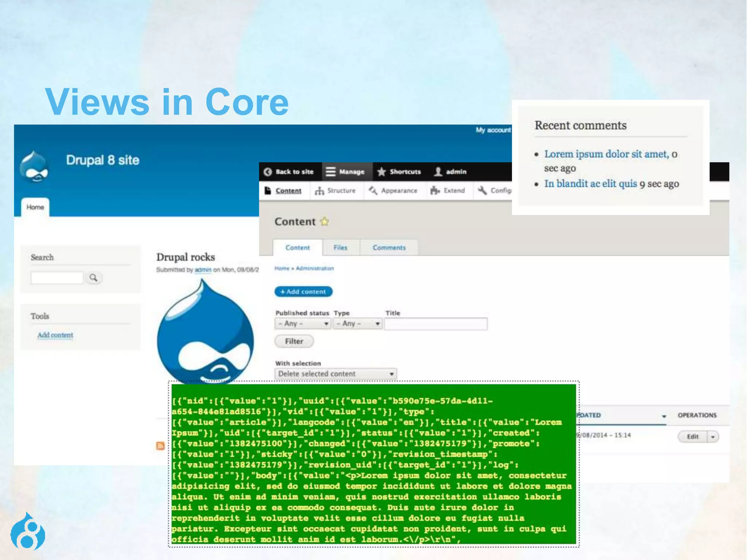
Task: Click the Structure hierarchy icon
Action: tap(320, 191)
